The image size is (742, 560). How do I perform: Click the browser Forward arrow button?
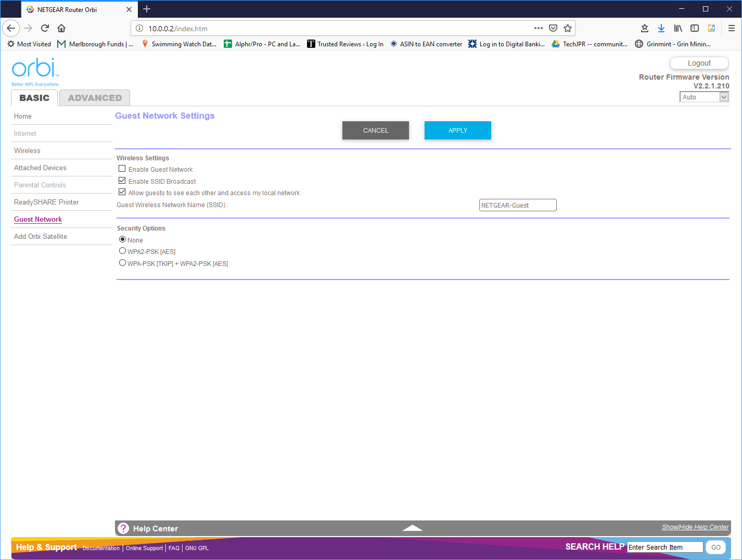(29, 28)
